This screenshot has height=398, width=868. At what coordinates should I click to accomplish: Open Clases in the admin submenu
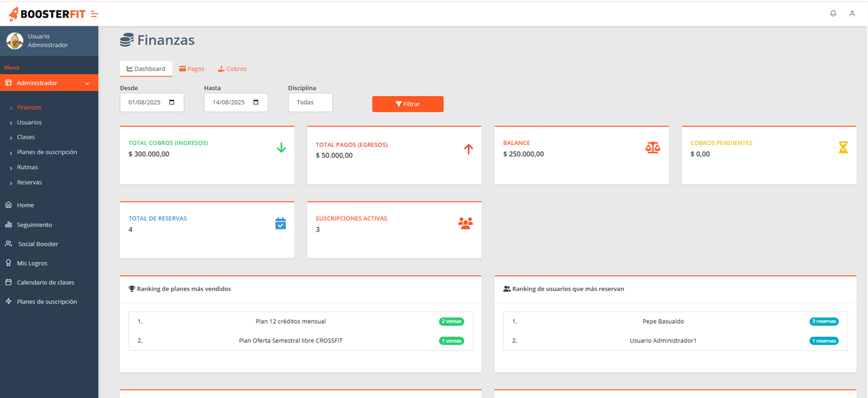pos(26,137)
